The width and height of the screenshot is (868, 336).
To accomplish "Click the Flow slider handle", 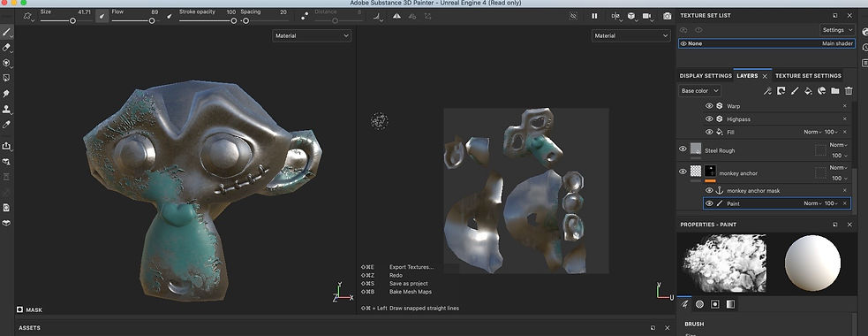I will tap(152, 21).
